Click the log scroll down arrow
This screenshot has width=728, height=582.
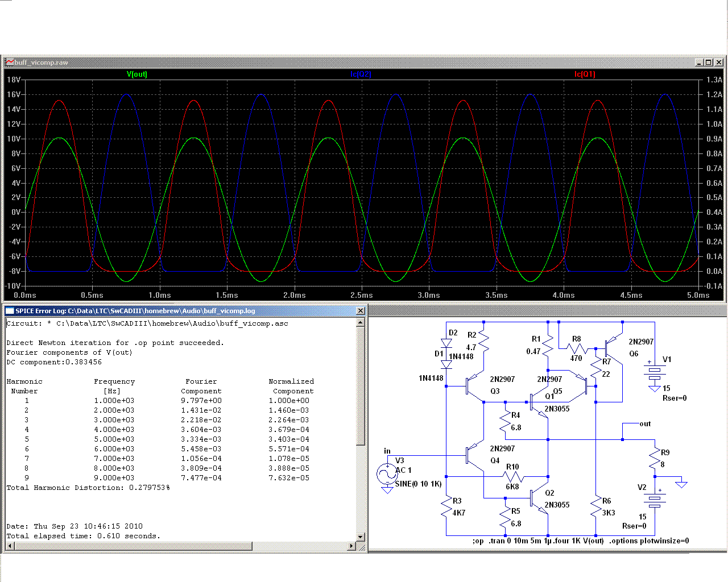(x=360, y=537)
